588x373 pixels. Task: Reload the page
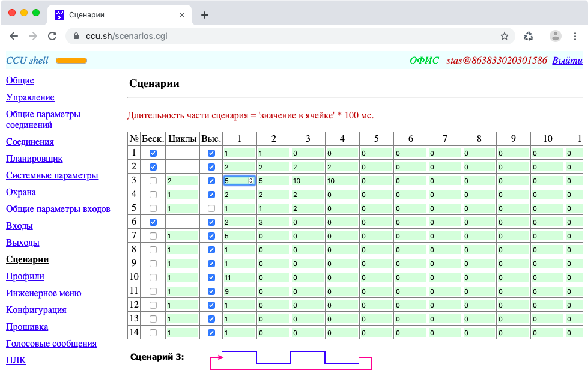click(52, 36)
